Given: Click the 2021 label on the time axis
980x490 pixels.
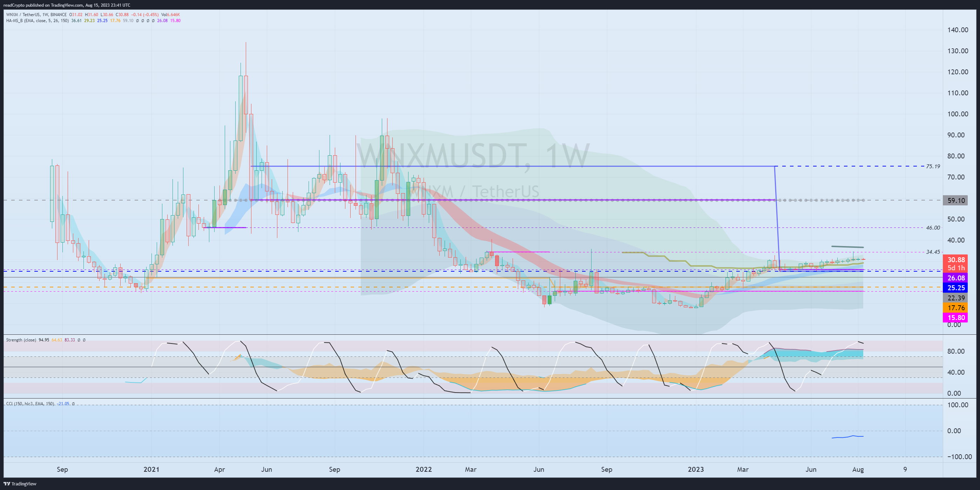Looking at the screenshot, I should [151, 469].
